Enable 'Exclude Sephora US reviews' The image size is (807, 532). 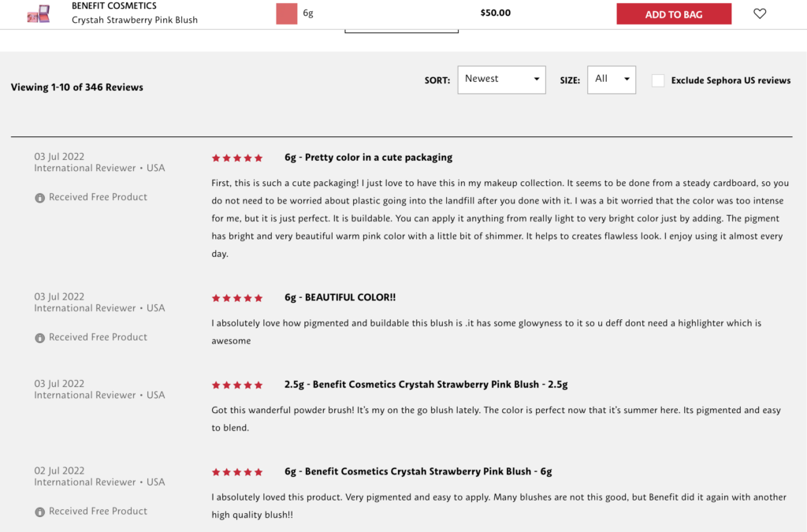[x=658, y=80]
